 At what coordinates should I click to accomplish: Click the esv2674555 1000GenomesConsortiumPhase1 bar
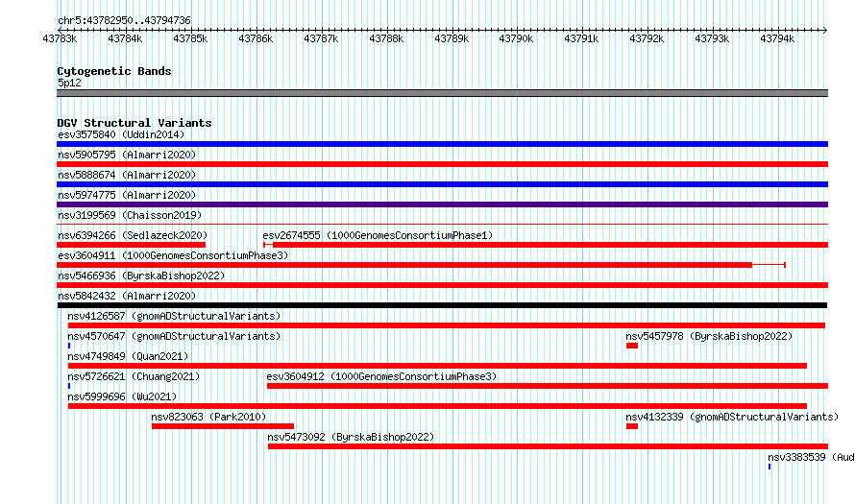tap(546, 245)
